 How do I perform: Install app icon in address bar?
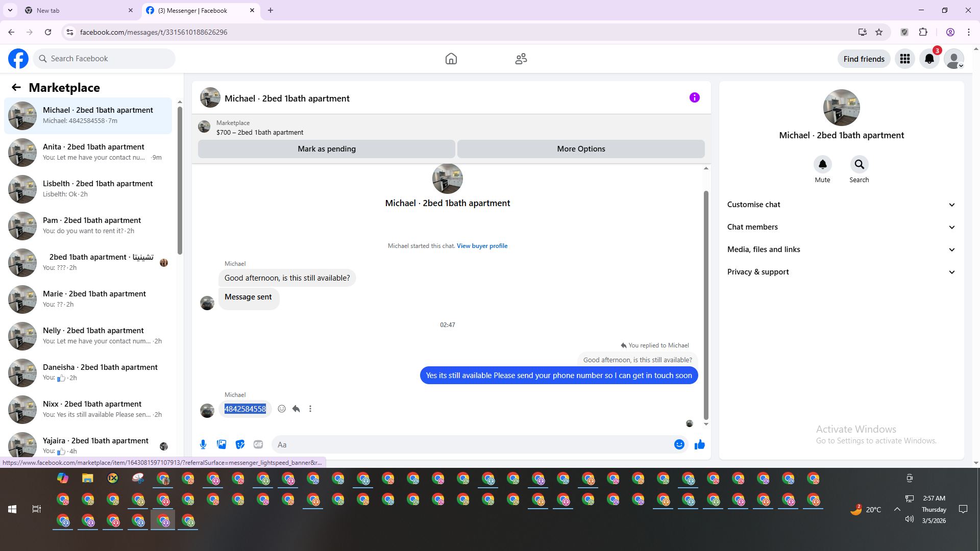863,32
